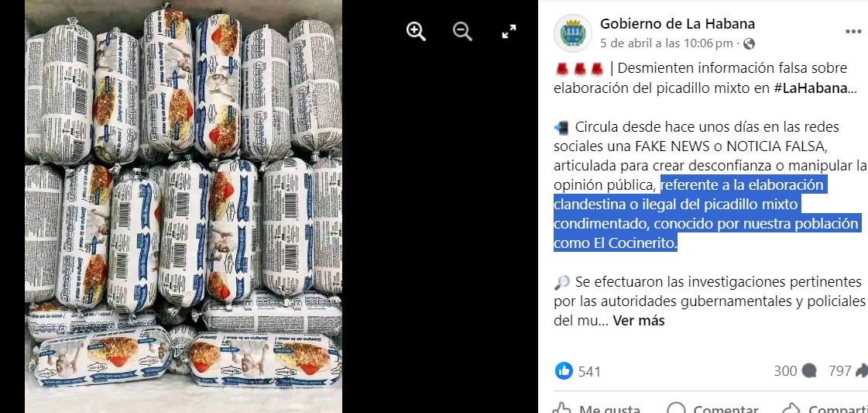Enter fullscreen photo view
This screenshot has height=413, width=868.
[509, 32]
